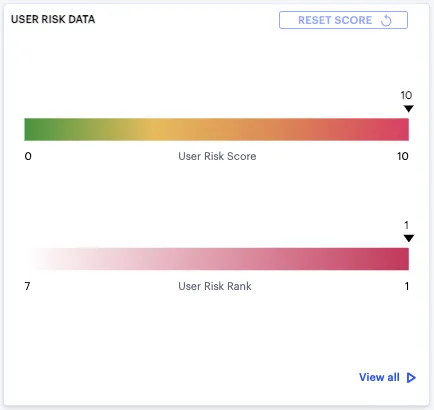Screen dimensions: 434x410
Task: Click the green end of the risk score bar
Action: pyautogui.click(x=33, y=129)
